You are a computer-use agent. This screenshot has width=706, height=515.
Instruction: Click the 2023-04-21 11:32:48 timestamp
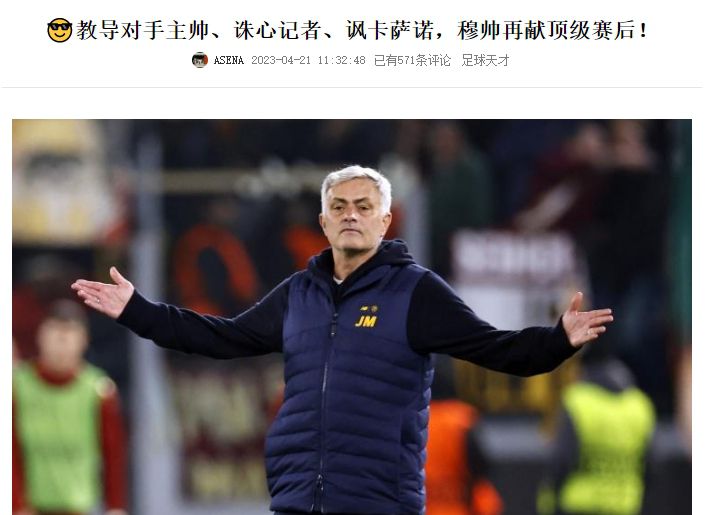[308, 60]
